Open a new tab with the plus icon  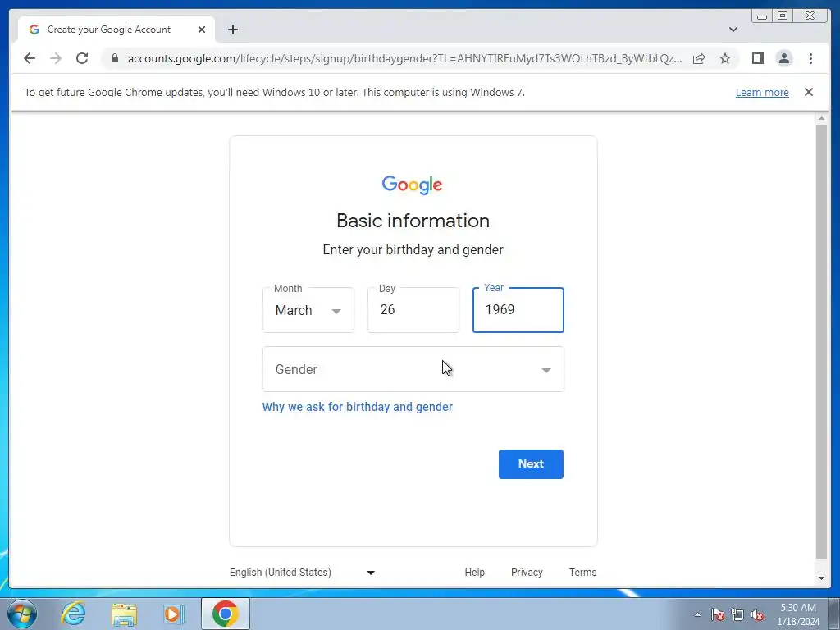click(x=233, y=30)
